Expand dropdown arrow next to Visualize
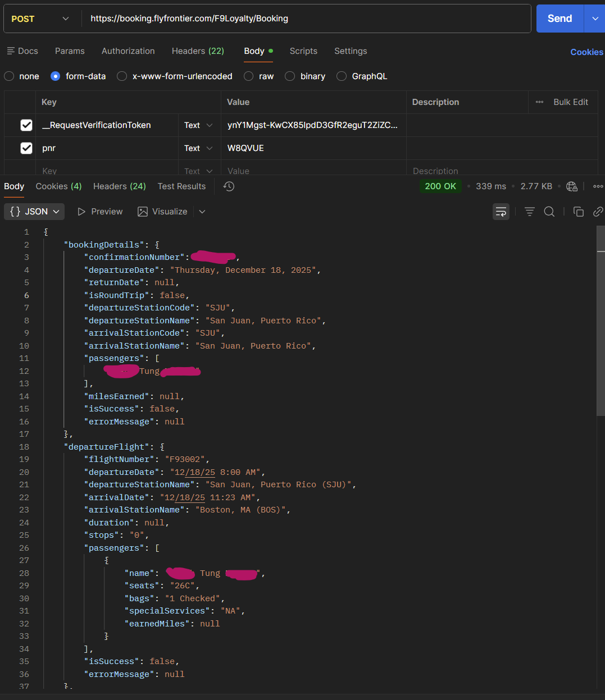The width and height of the screenshot is (605, 700). (202, 212)
